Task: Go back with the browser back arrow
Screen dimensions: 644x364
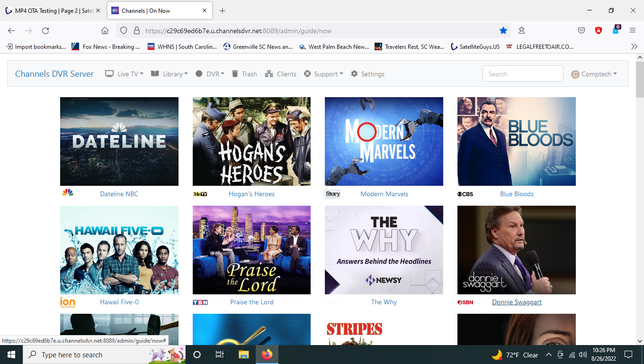Action: 11,30
